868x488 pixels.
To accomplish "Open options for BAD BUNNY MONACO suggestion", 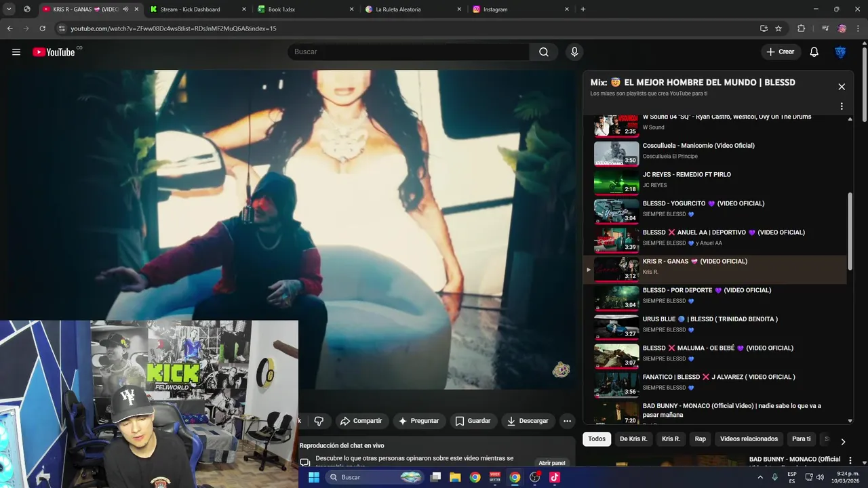I will point(850,461).
